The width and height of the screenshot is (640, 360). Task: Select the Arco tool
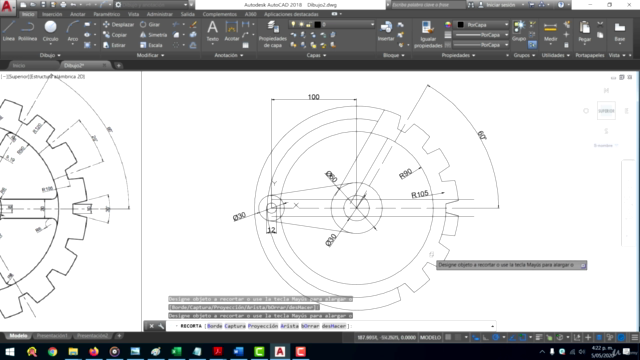coord(73,31)
